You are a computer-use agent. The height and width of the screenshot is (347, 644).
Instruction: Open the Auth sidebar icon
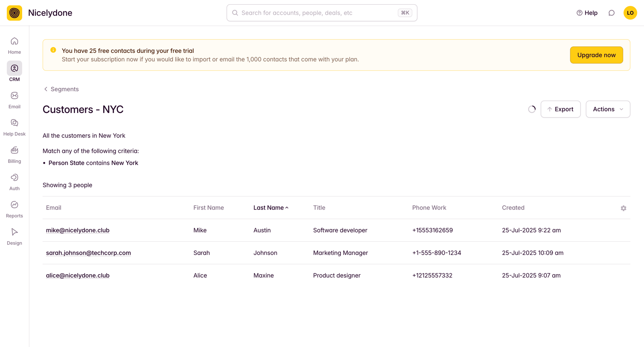point(14,178)
